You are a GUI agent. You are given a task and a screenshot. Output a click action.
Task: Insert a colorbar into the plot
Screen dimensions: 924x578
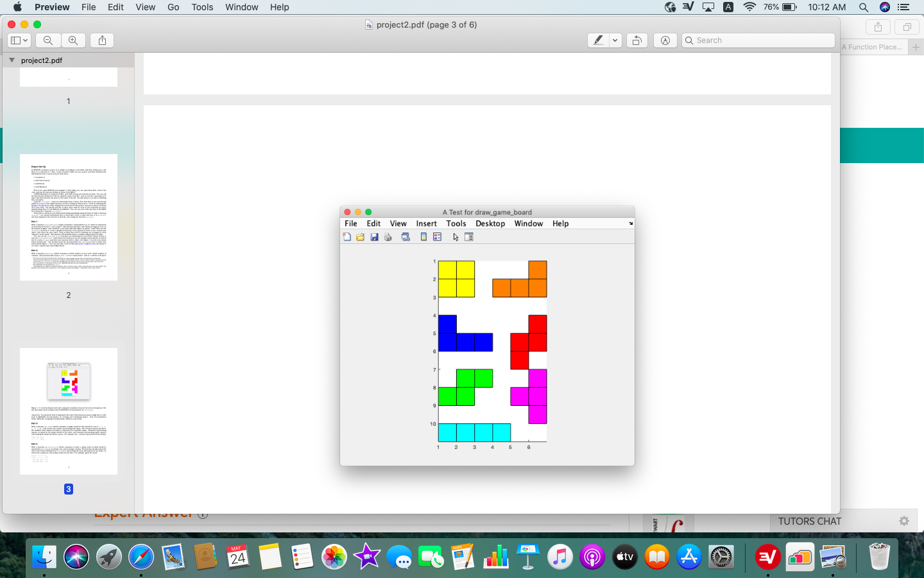click(x=423, y=237)
